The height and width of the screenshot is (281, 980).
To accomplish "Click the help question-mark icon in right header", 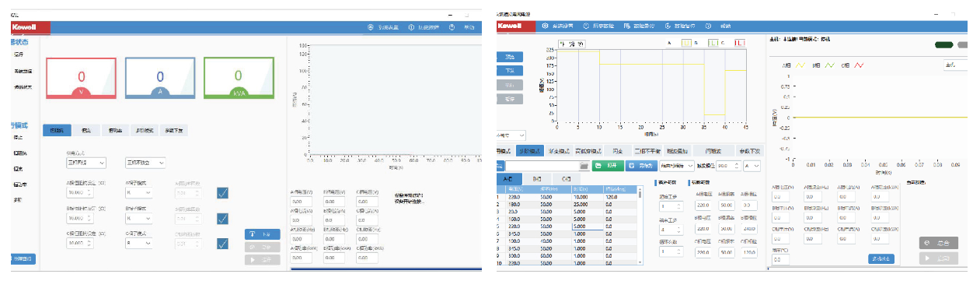I will [x=708, y=26].
